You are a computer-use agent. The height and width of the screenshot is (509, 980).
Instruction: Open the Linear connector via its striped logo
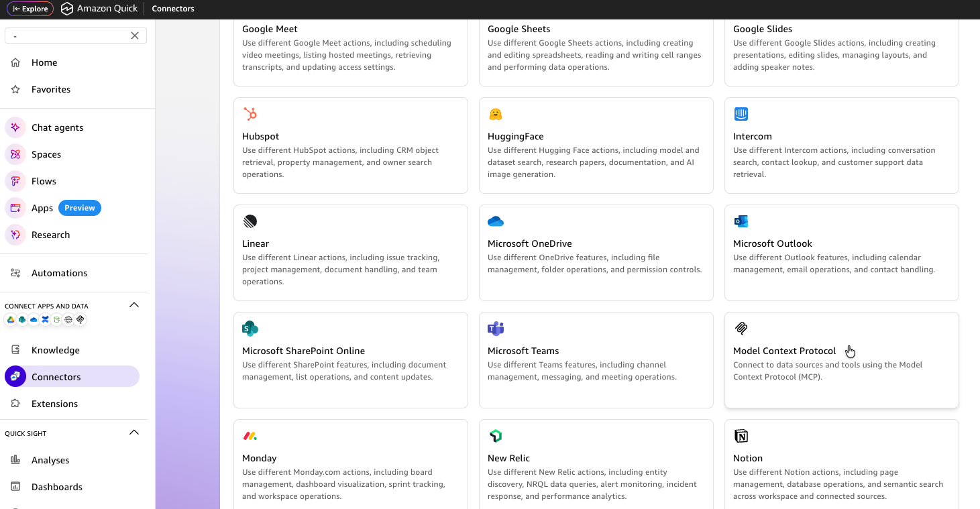(x=250, y=221)
